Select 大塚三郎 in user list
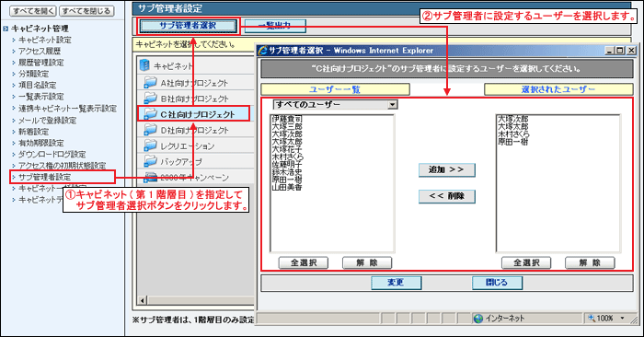This screenshot has height=337, width=644. pos(287,126)
